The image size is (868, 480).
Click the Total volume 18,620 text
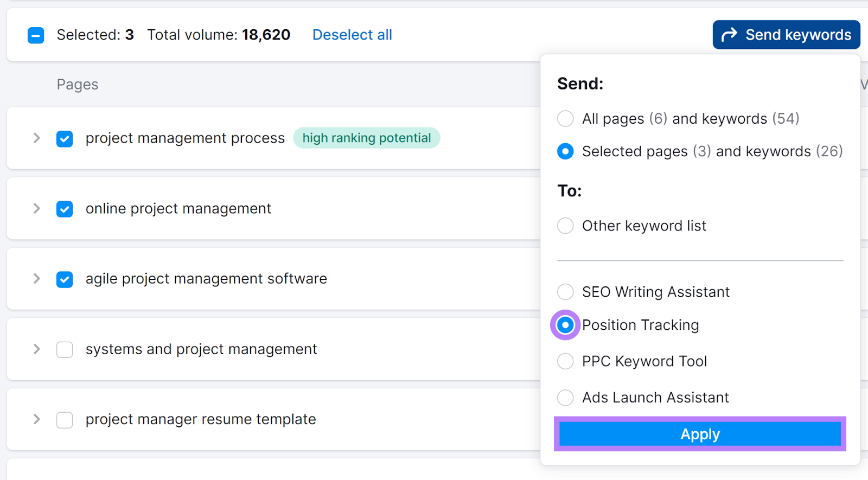point(219,35)
